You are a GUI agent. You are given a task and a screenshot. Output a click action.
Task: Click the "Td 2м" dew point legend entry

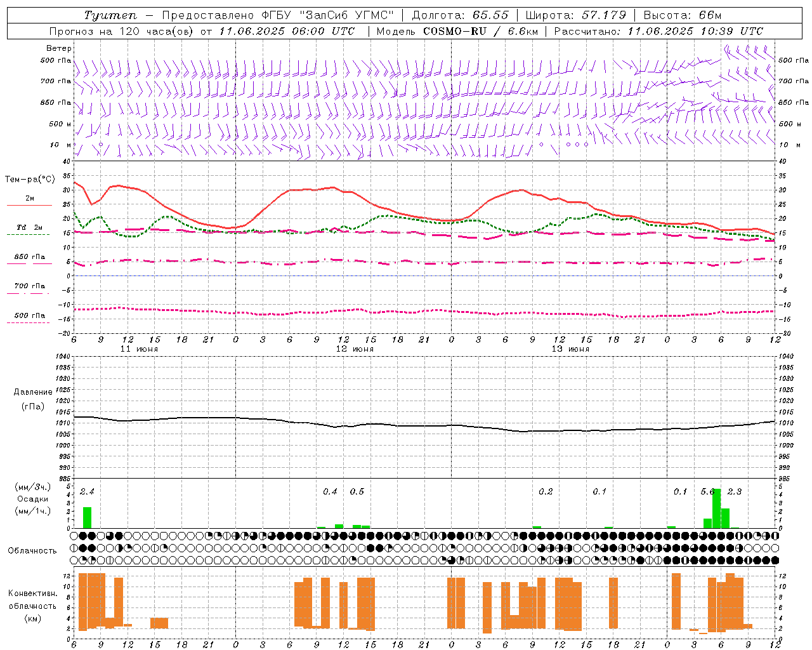[29, 227]
